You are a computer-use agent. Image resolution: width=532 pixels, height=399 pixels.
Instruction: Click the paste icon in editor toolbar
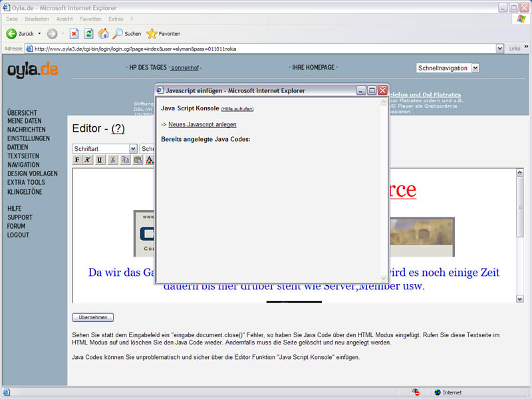click(x=138, y=160)
